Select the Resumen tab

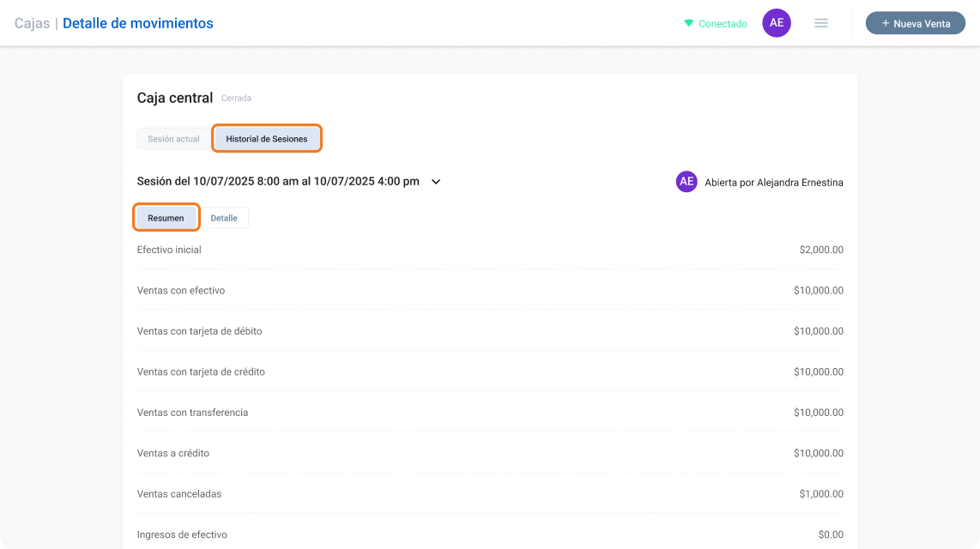[166, 218]
